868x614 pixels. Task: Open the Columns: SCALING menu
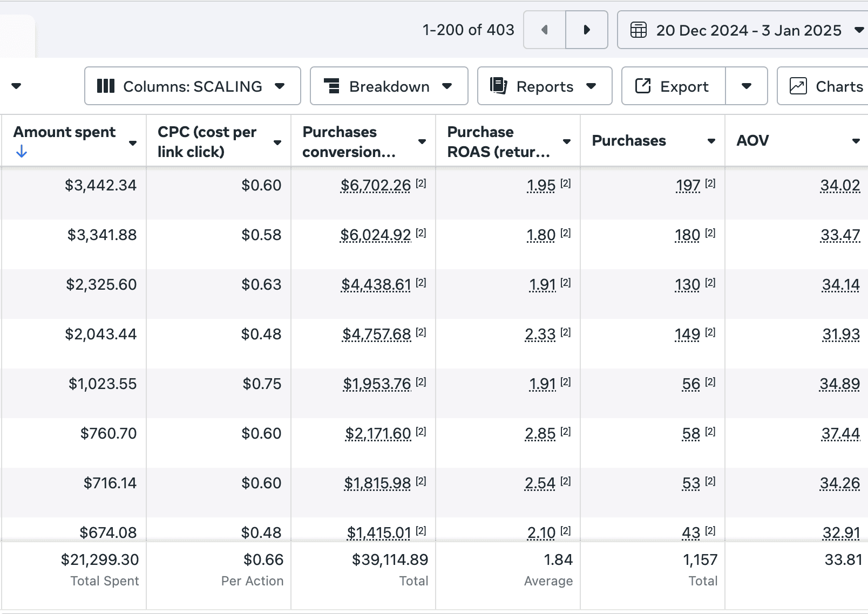[x=193, y=86]
